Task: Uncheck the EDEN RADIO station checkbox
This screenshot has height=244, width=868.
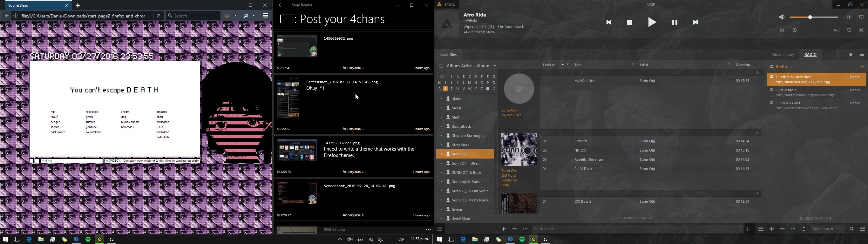Action: (772, 103)
